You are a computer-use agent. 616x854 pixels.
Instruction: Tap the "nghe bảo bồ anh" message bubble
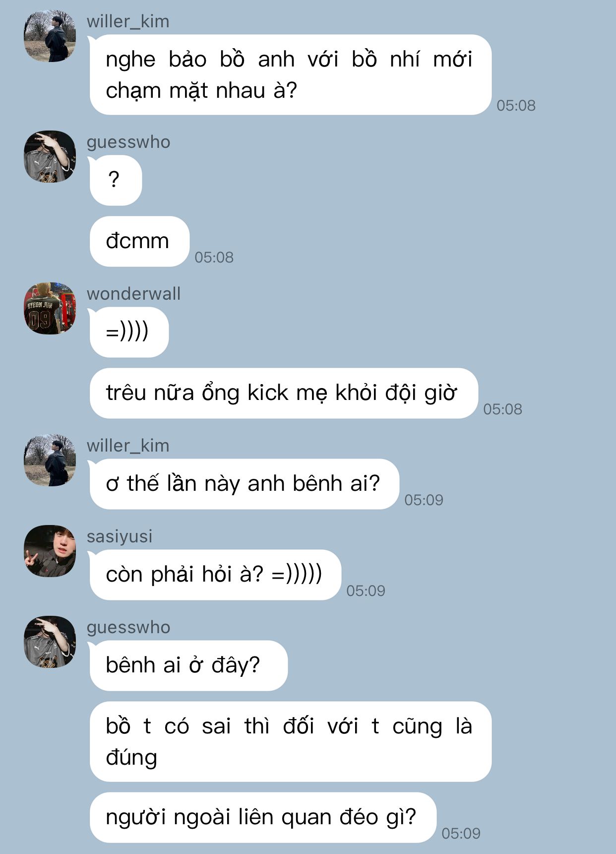click(290, 75)
